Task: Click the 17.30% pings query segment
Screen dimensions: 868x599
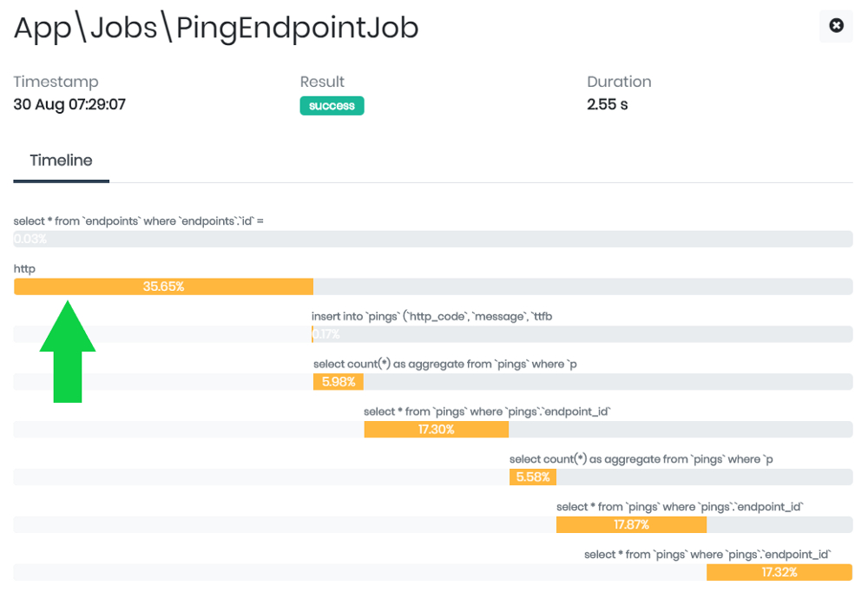Action: [x=436, y=430]
